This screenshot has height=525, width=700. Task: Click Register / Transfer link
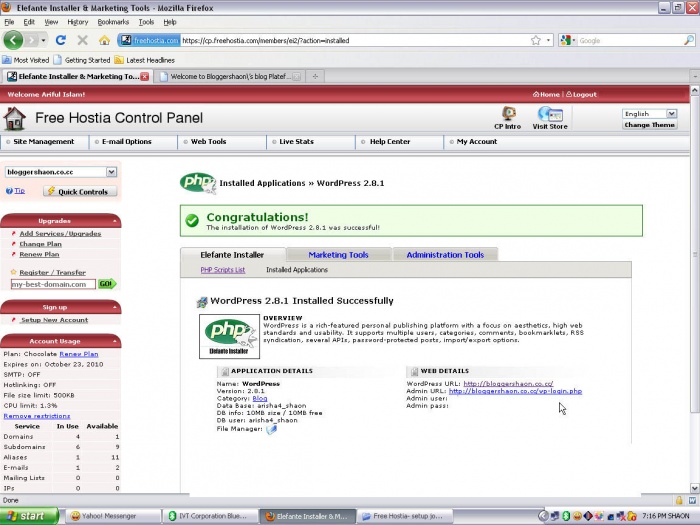click(52, 272)
